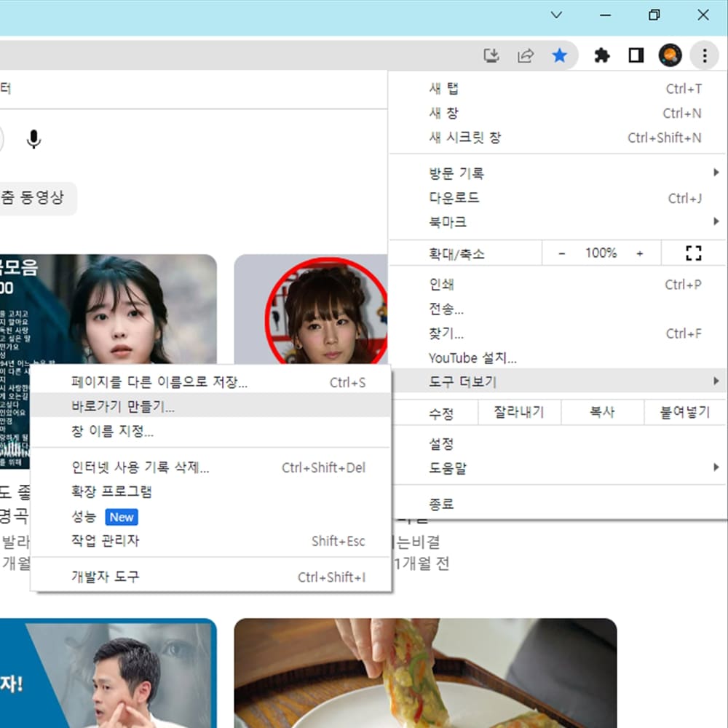Click the voice search microphone icon
Viewport: 728px width, 728px height.
(x=33, y=140)
